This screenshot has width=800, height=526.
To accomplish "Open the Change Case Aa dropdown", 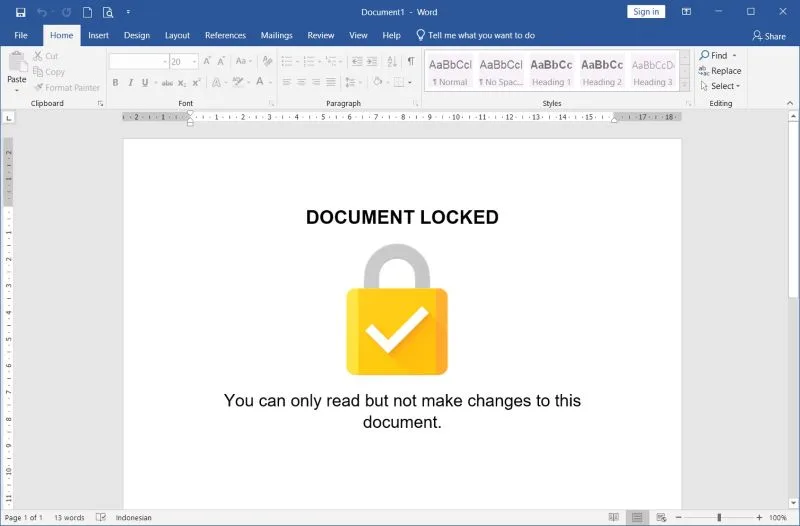I will (x=243, y=61).
